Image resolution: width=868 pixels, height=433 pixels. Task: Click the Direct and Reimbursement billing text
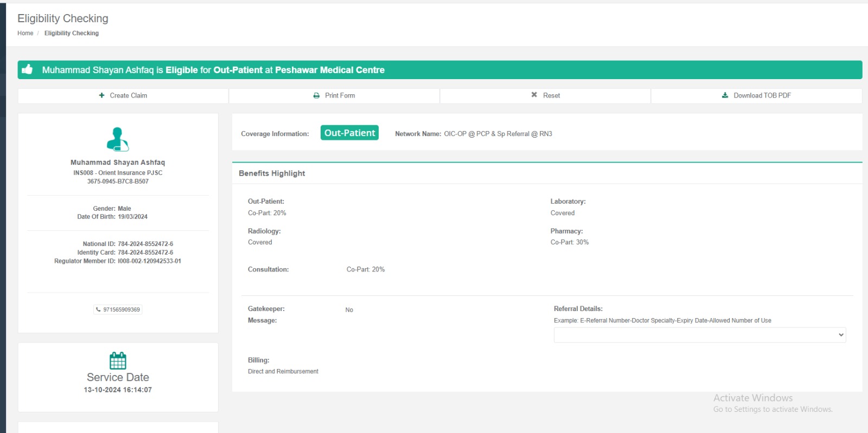coord(283,371)
